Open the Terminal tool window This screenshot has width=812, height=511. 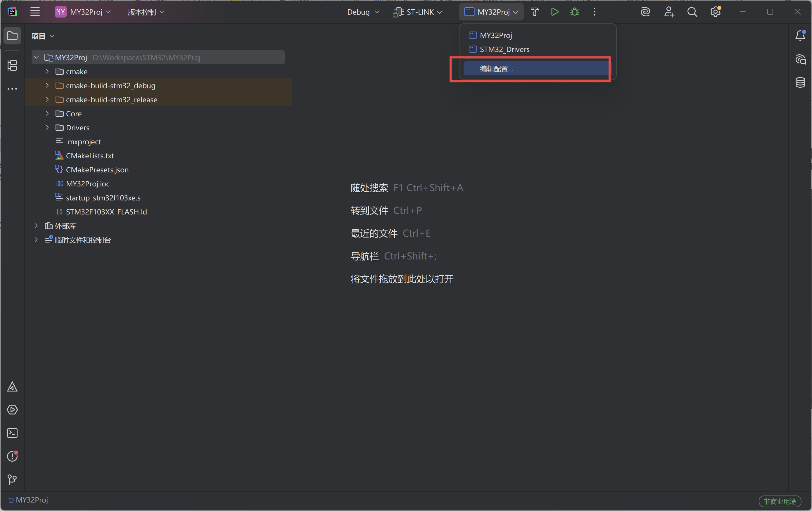(12, 433)
